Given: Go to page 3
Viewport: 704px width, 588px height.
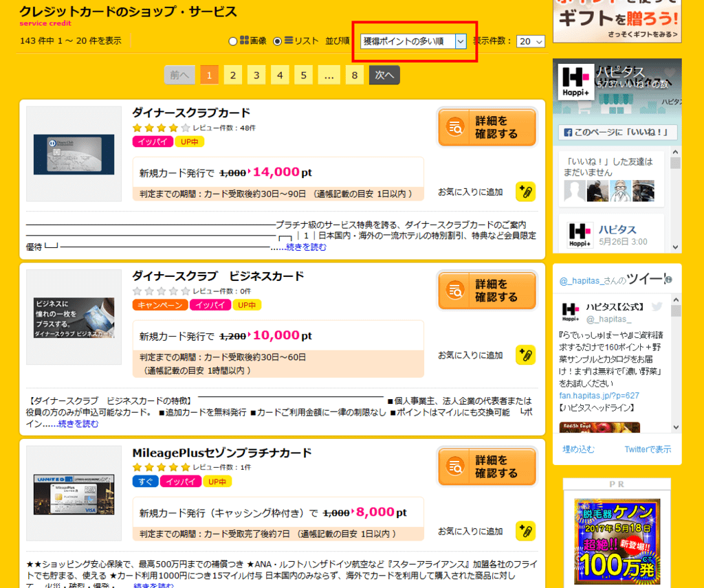Looking at the screenshot, I should 256,75.
